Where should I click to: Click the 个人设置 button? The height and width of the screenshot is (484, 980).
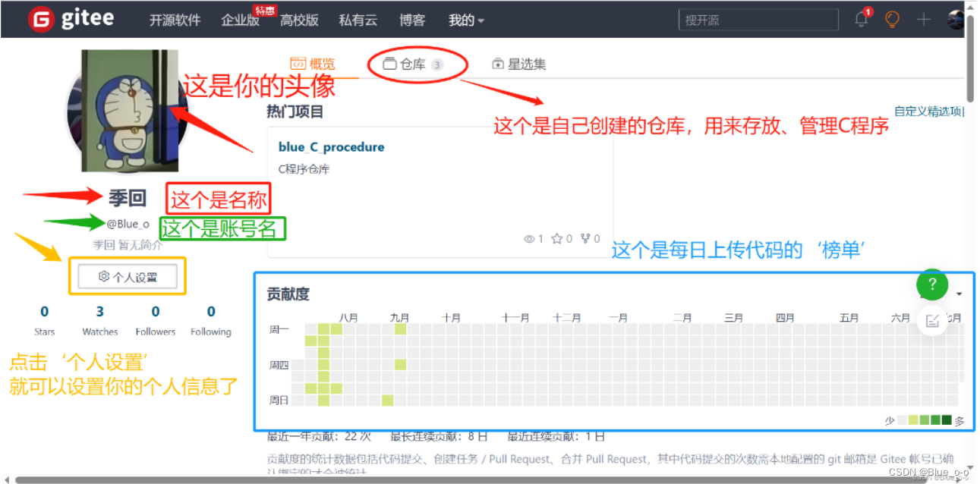click(x=127, y=276)
